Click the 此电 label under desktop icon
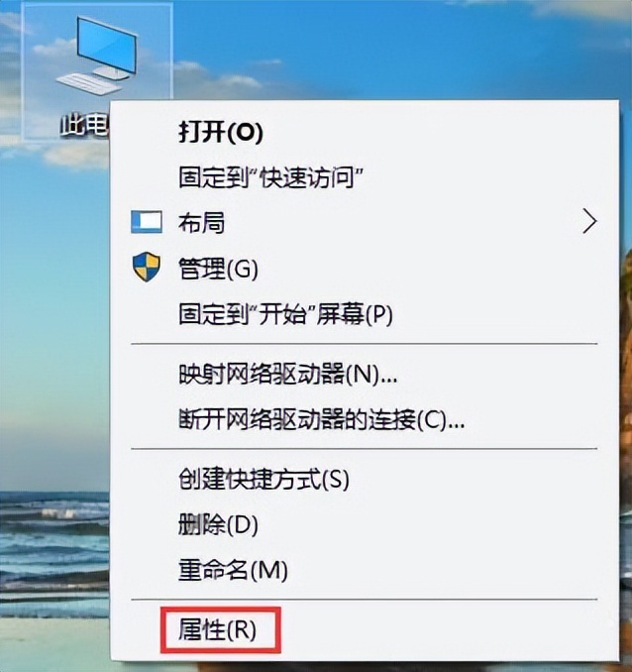This screenshot has width=632, height=672. [85, 125]
